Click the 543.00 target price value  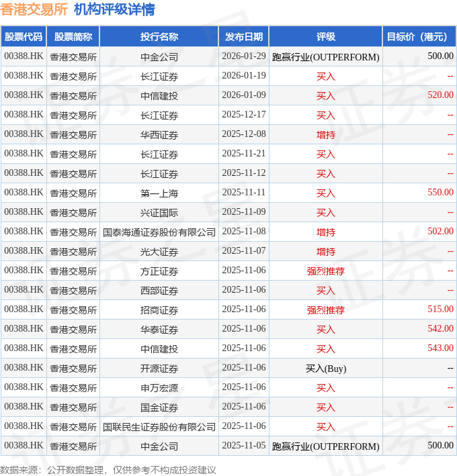(x=440, y=348)
